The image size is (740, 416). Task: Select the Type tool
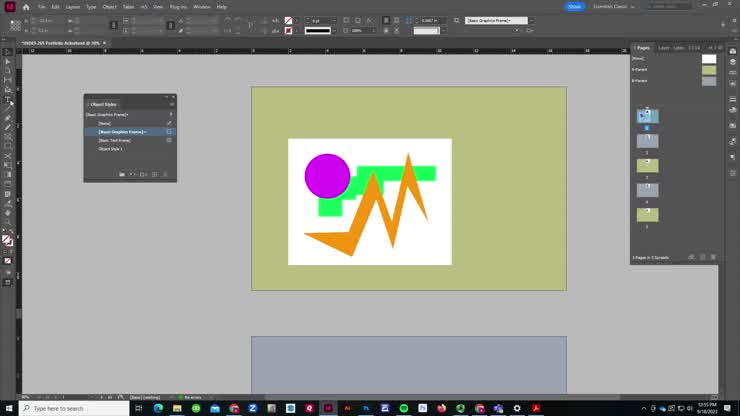(8, 99)
